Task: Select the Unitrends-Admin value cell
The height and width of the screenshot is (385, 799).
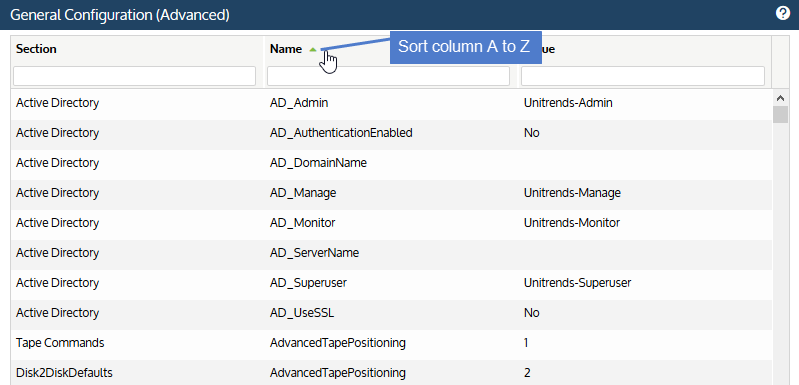Action: tap(568, 103)
